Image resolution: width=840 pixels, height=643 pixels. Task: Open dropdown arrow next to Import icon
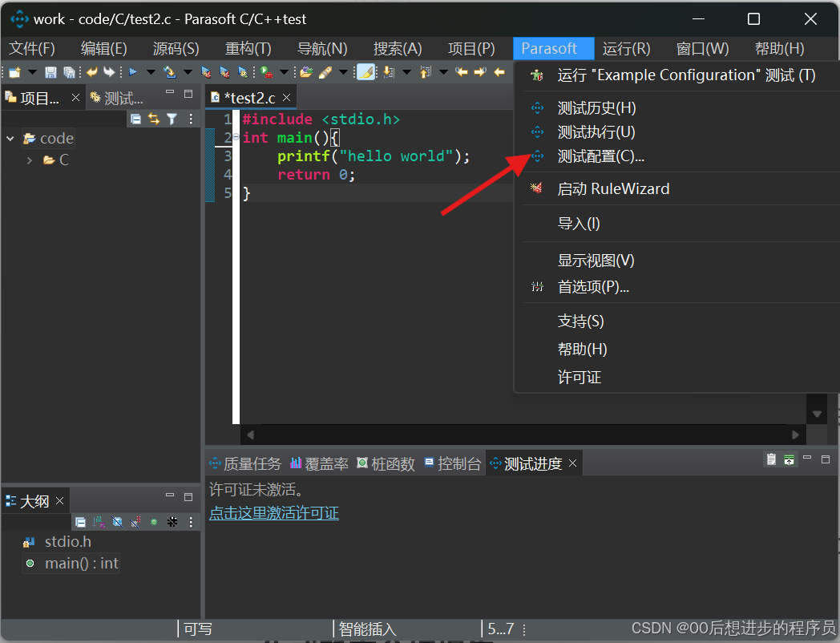coord(188,72)
